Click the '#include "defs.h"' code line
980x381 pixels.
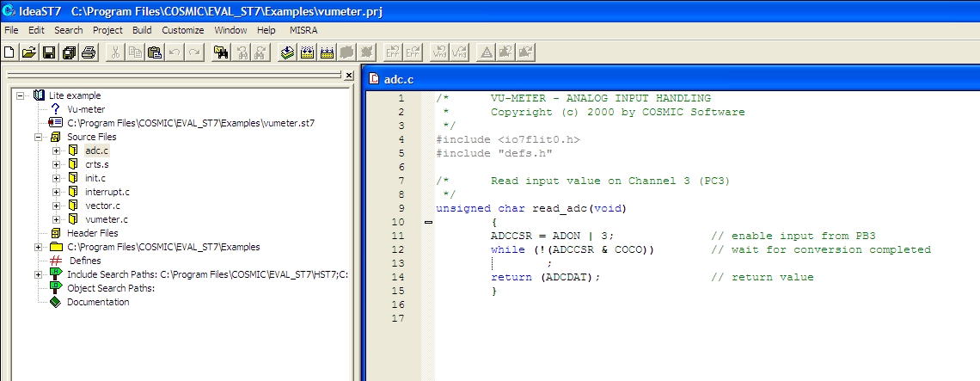(494, 153)
